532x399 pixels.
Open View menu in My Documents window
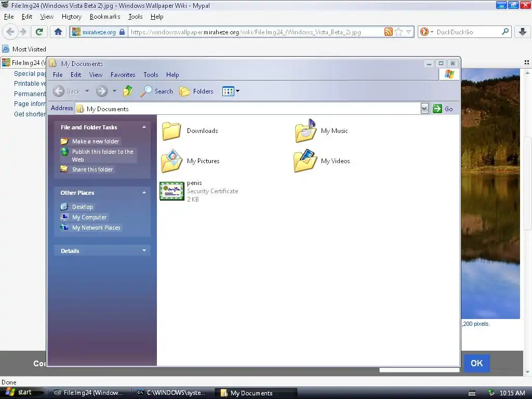pyautogui.click(x=96, y=75)
